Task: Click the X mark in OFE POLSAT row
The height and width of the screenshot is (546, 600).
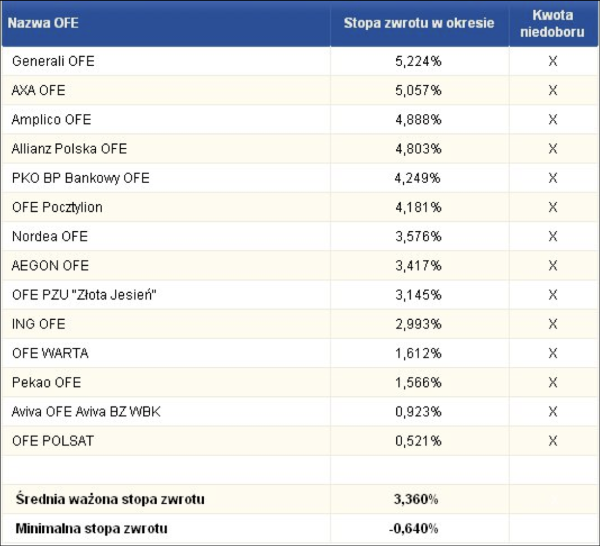Action: click(x=552, y=441)
